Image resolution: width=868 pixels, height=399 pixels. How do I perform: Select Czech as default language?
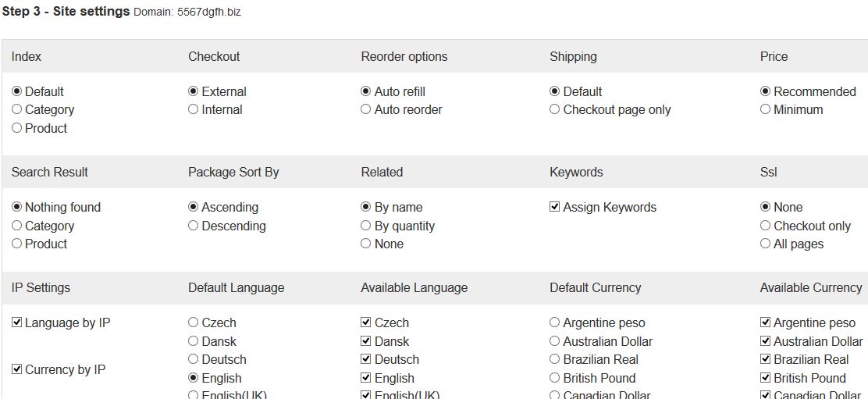click(x=193, y=322)
